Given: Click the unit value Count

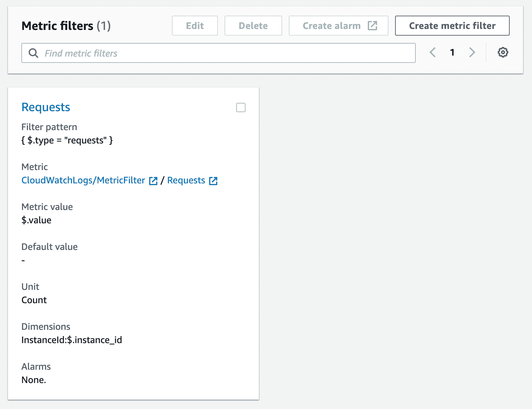Looking at the screenshot, I should pyautogui.click(x=34, y=300).
